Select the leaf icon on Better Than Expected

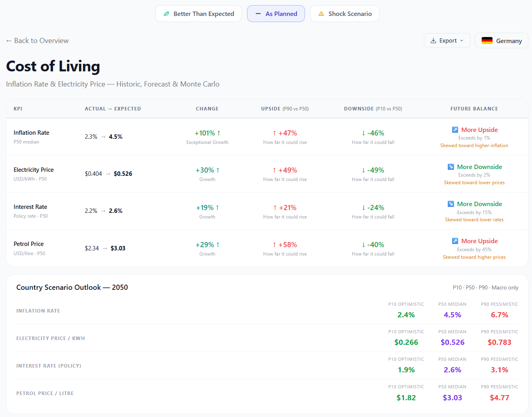[x=166, y=14]
